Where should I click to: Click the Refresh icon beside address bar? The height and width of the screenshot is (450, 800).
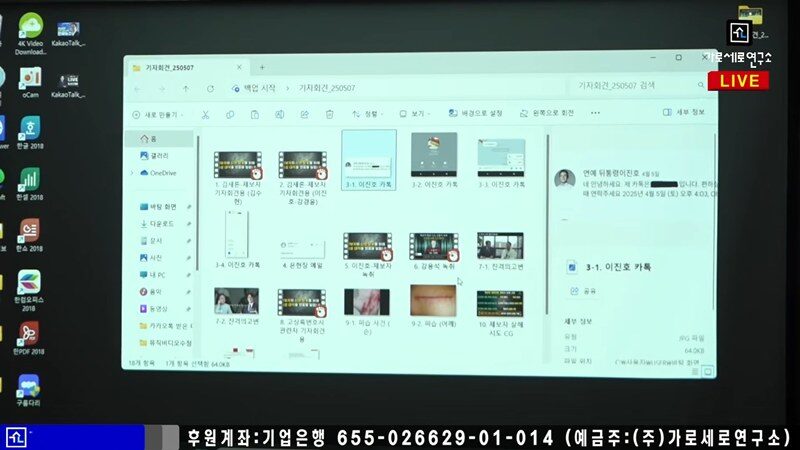(x=212, y=89)
